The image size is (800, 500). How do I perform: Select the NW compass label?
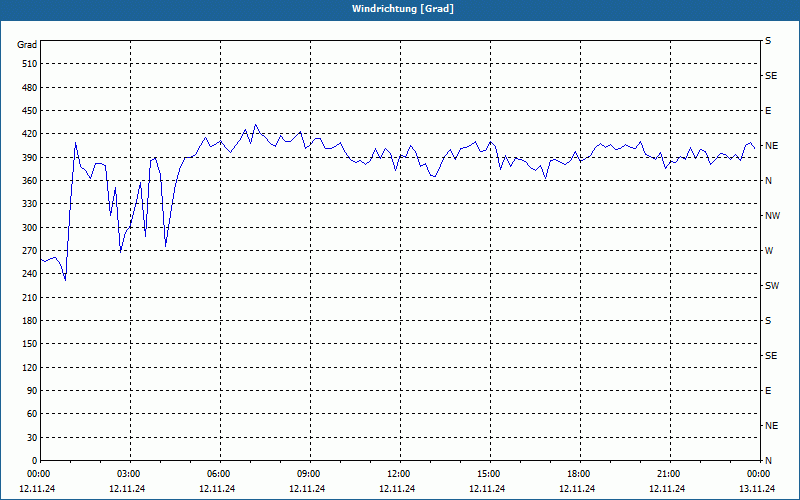[x=772, y=216]
